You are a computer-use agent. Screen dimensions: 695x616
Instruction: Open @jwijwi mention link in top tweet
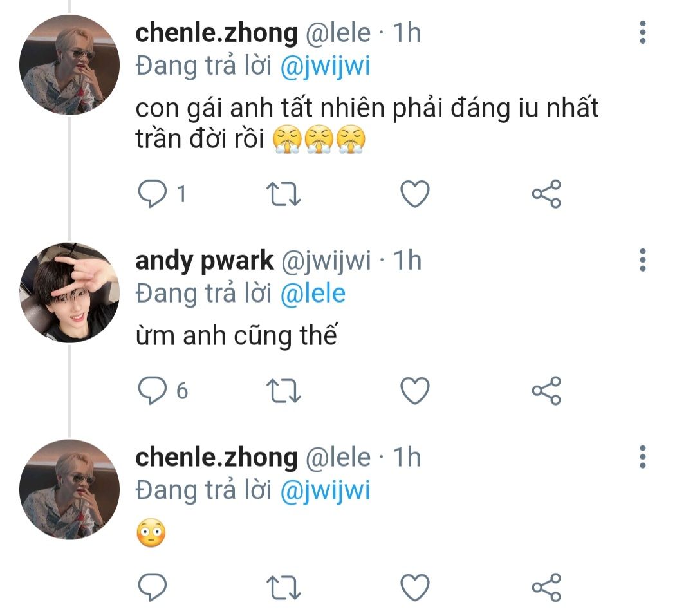(x=326, y=67)
